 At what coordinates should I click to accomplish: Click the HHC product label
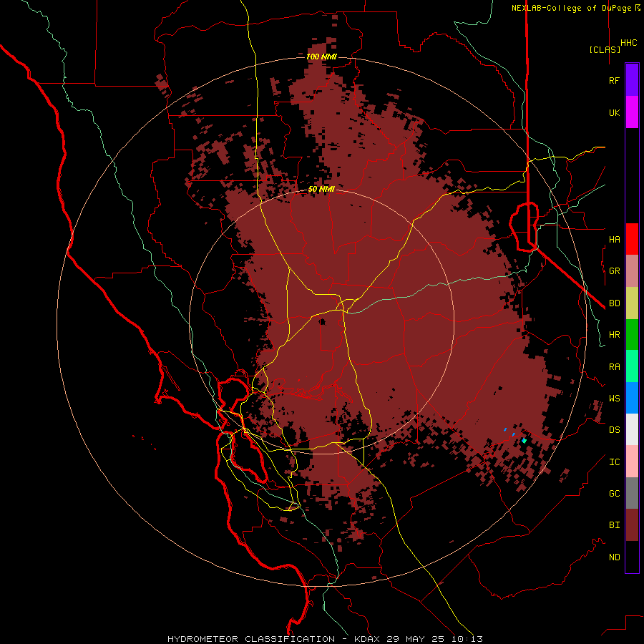628,43
